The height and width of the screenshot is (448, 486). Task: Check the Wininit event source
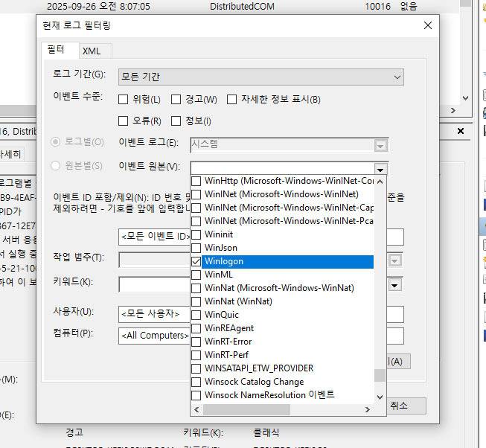point(196,234)
